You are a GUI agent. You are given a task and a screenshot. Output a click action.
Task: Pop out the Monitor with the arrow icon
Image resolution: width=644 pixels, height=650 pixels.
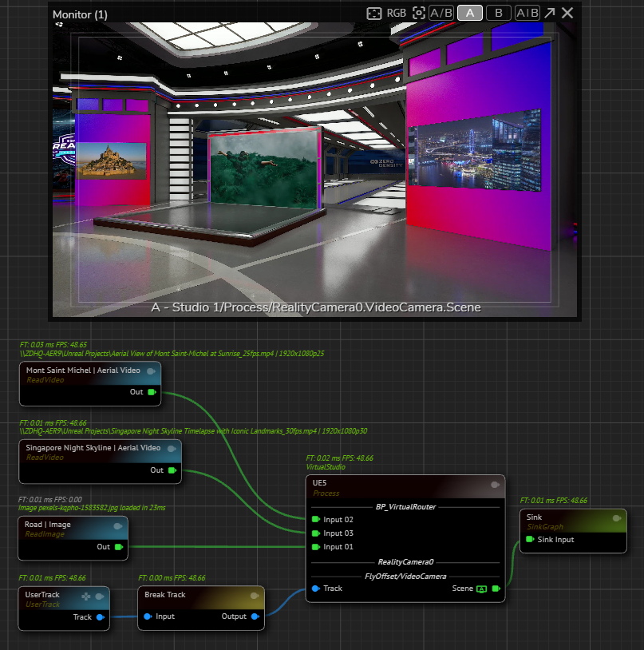coord(550,13)
